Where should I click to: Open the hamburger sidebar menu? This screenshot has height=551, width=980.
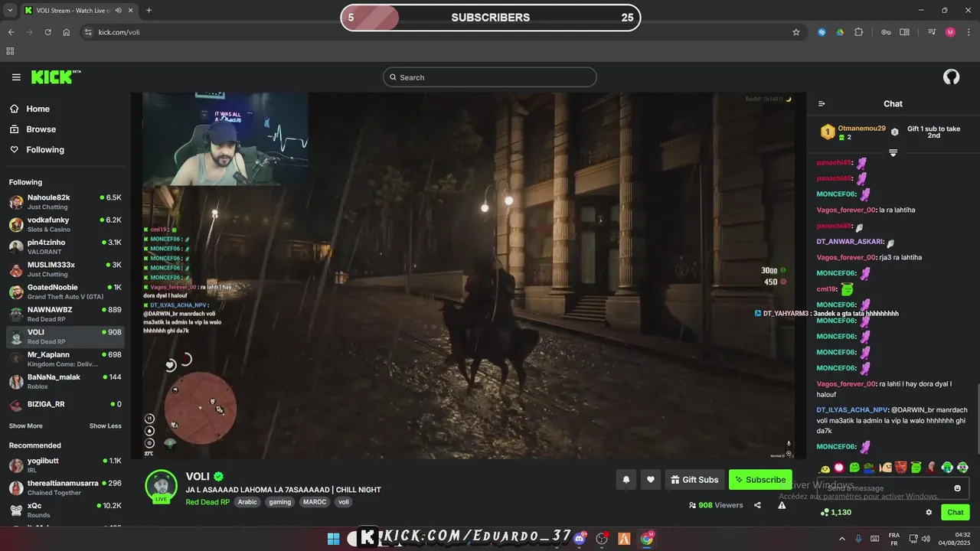tap(16, 77)
